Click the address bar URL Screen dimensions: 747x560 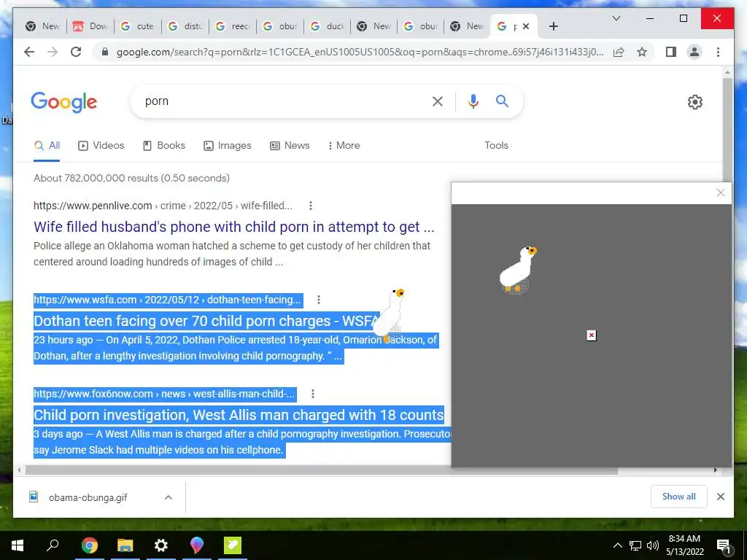coord(360,52)
